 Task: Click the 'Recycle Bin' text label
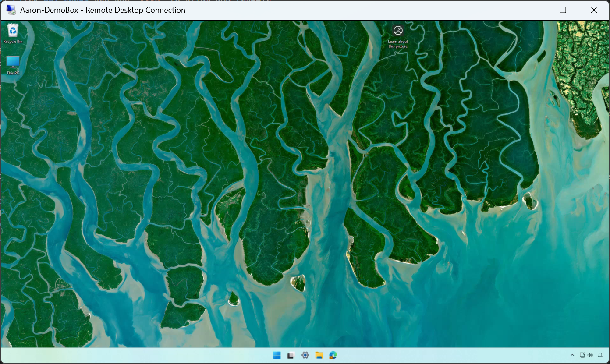(13, 42)
